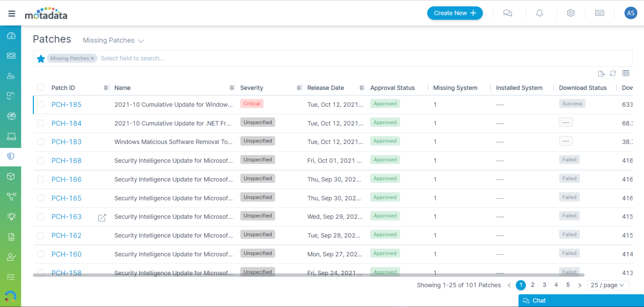The height and width of the screenshot is (307, 644).
Task: Open column settings via the grid icon
Action: (x=626, y=73)
